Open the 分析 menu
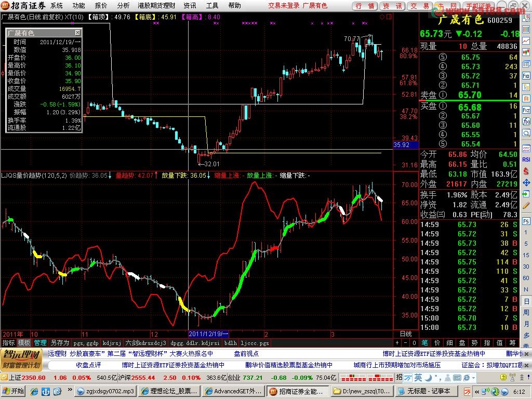This screenshot has height=399, width=532. pos(123,5)
